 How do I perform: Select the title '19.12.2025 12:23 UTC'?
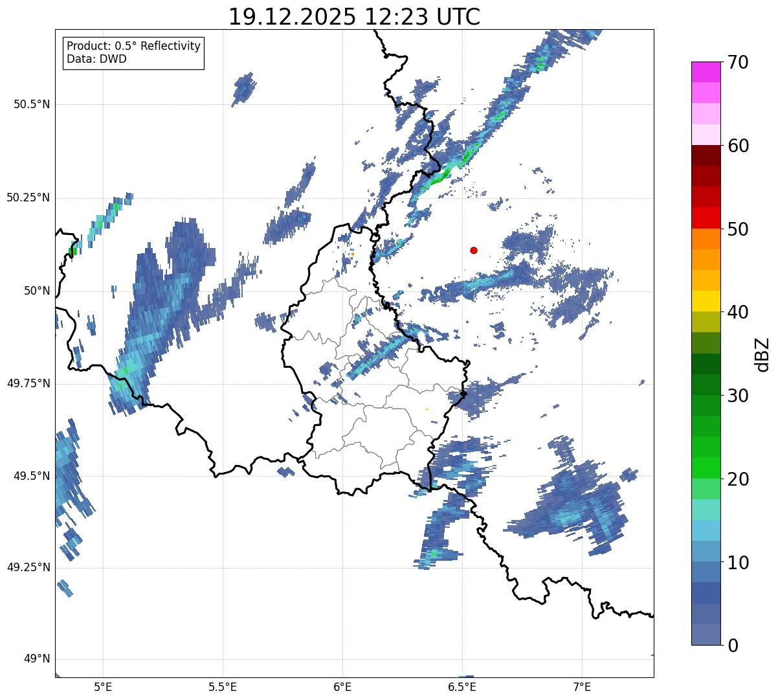(x=354, y=17)
